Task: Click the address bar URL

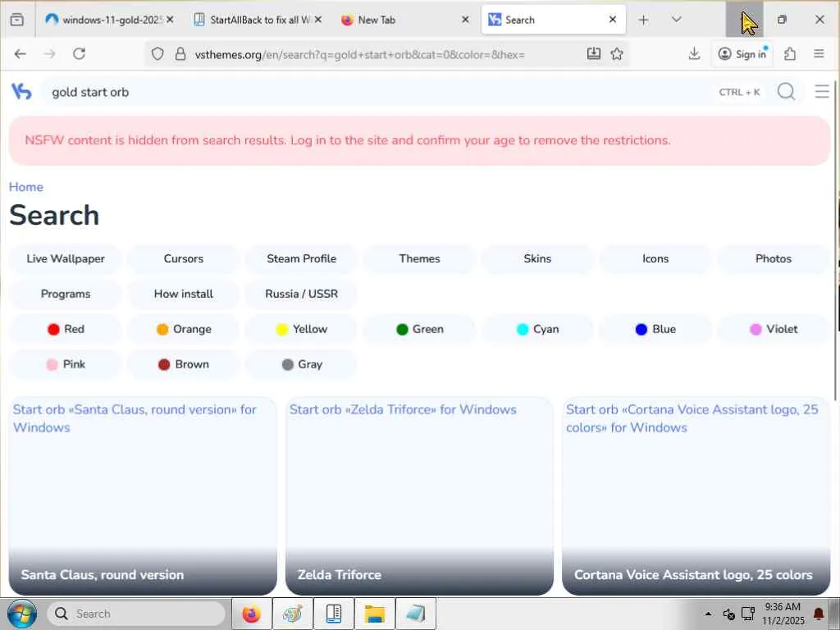Action: click(x=359, y=55)
